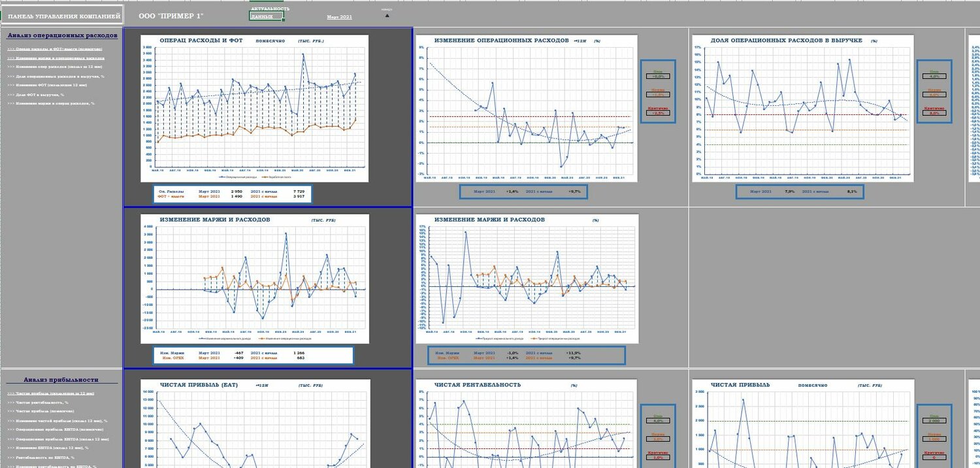Select the «Чистая прибыль (EAT)» chart

(256, 424)
